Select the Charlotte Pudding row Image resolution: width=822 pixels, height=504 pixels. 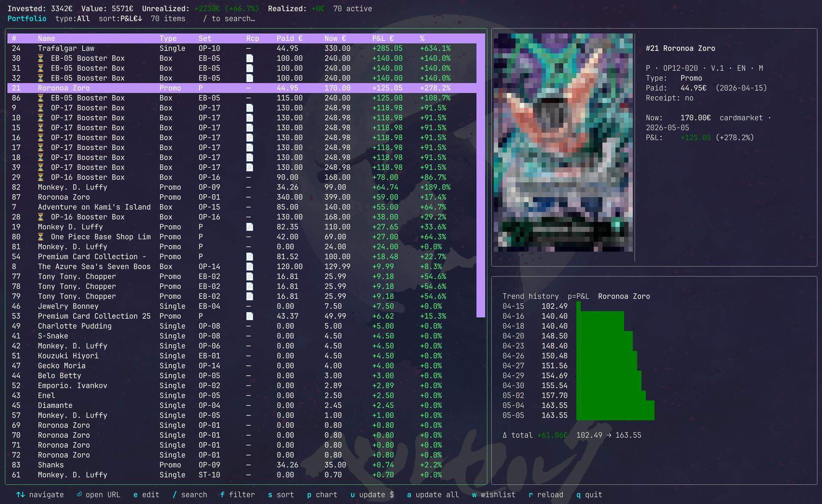tap(242, 326)
